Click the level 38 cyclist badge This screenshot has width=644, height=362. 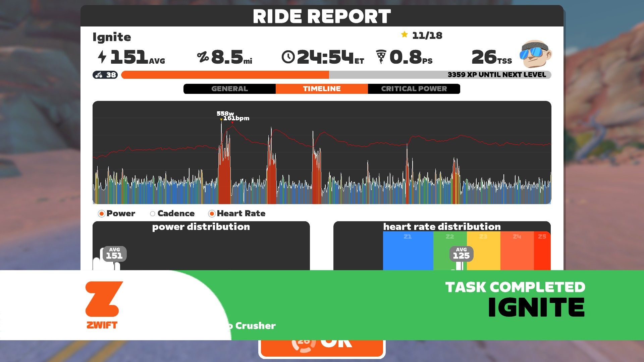pyautogui.click(x=105, y=75)
